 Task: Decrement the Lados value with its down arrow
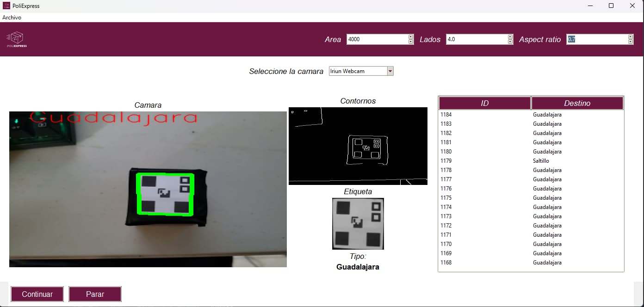coord(510,41)
